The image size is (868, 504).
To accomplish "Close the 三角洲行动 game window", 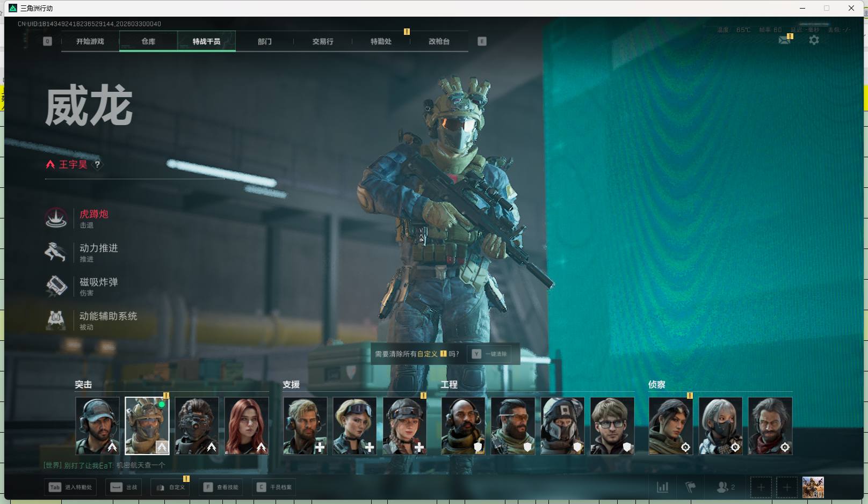I will 851,8.
